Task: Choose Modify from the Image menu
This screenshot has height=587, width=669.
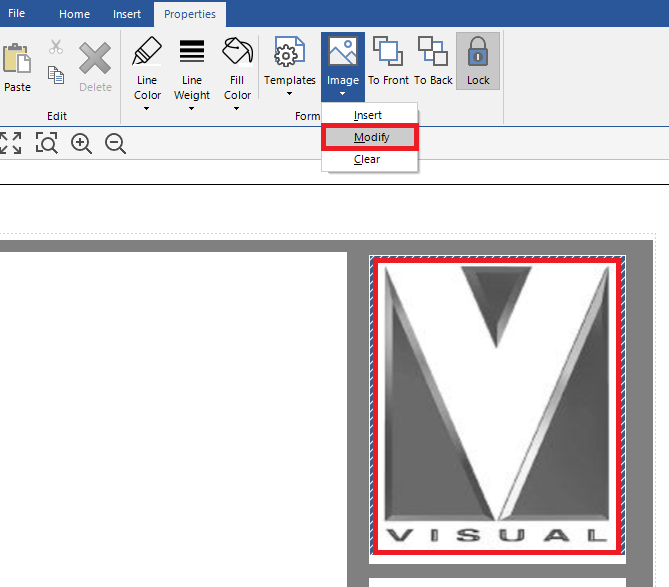Action: click(371, 137)
